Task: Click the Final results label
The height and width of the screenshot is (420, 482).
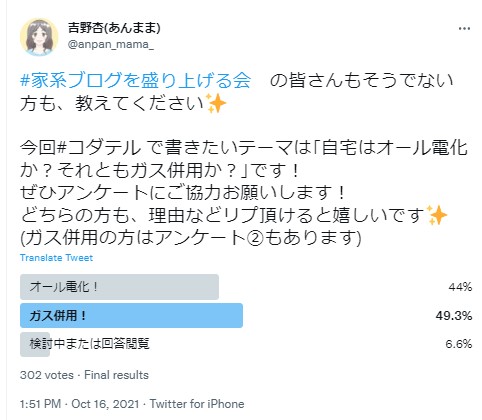Action: (x=116, y=375)
